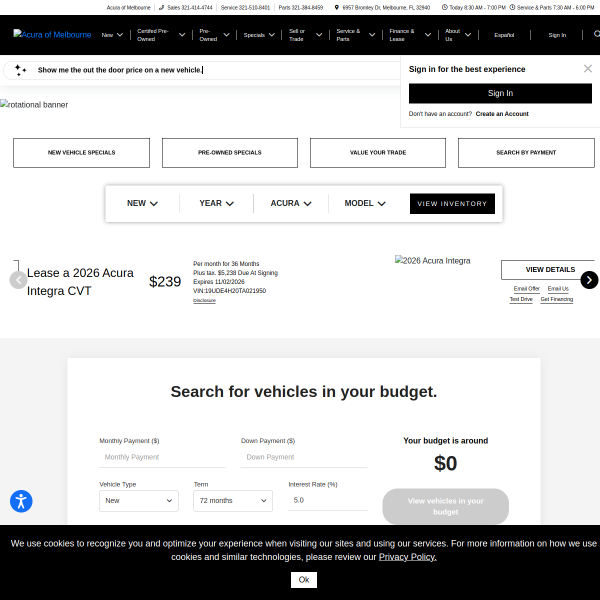This screenshot has width=600, height=600.
Task: Expand the Finance & Lease menu
Action: tap(410, 35)
